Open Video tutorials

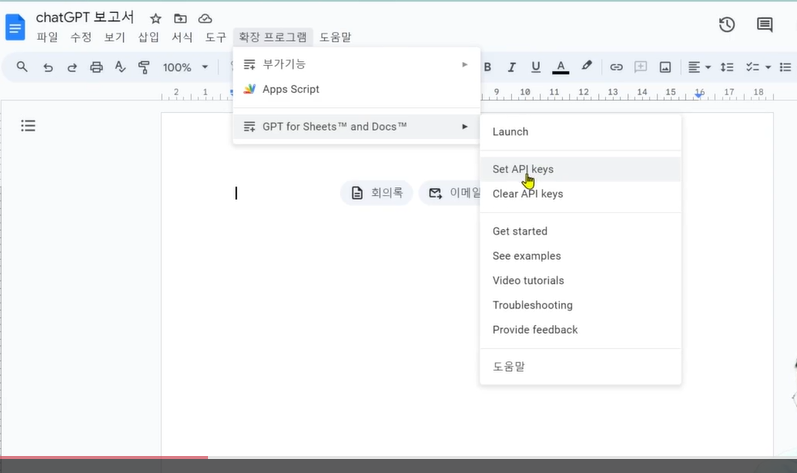click(580, 280)
